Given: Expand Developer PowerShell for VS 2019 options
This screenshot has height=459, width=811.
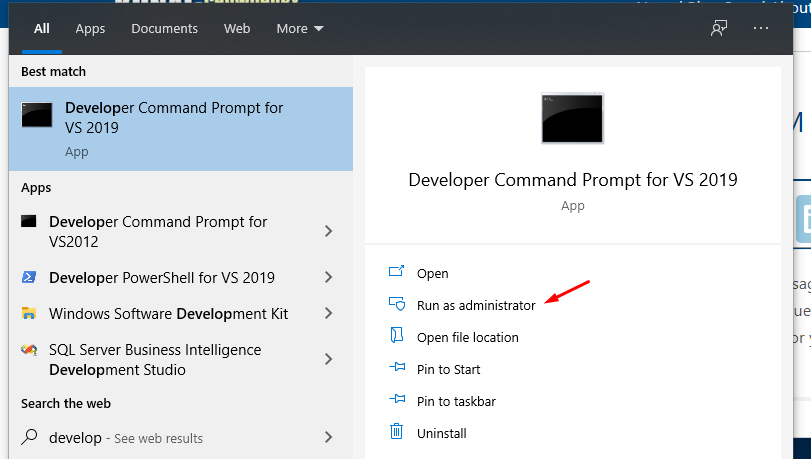Looking at the screenshot, I should [x=328, y=277].
